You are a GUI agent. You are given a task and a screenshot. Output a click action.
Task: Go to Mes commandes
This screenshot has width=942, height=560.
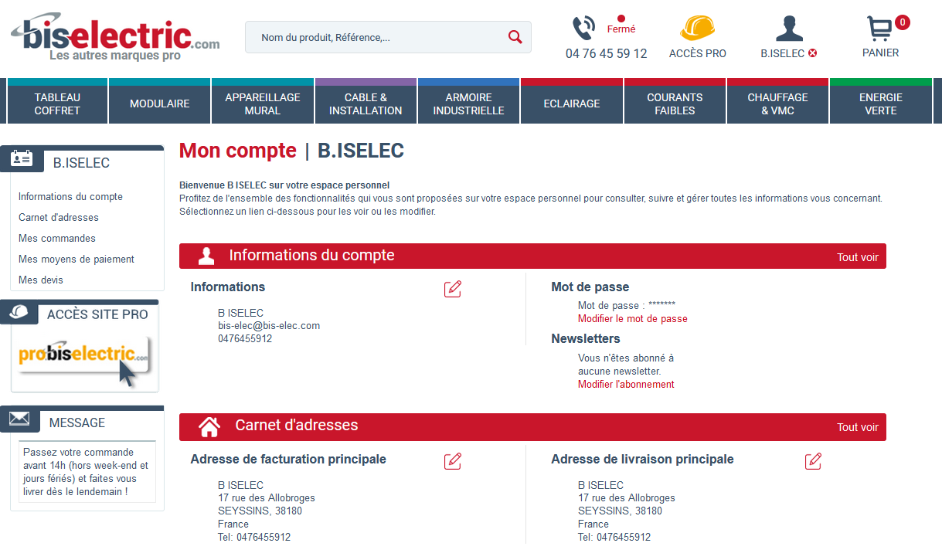(x=57, y=239)
